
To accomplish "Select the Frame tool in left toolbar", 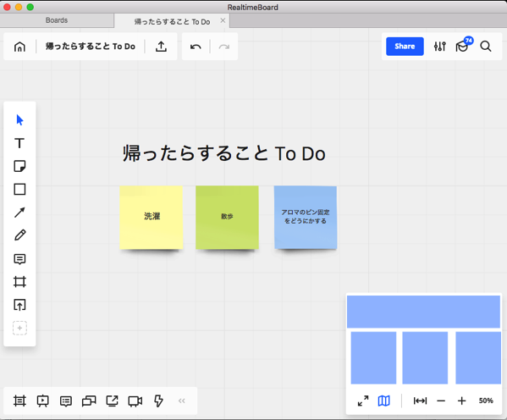I will (x=19, y=282).
